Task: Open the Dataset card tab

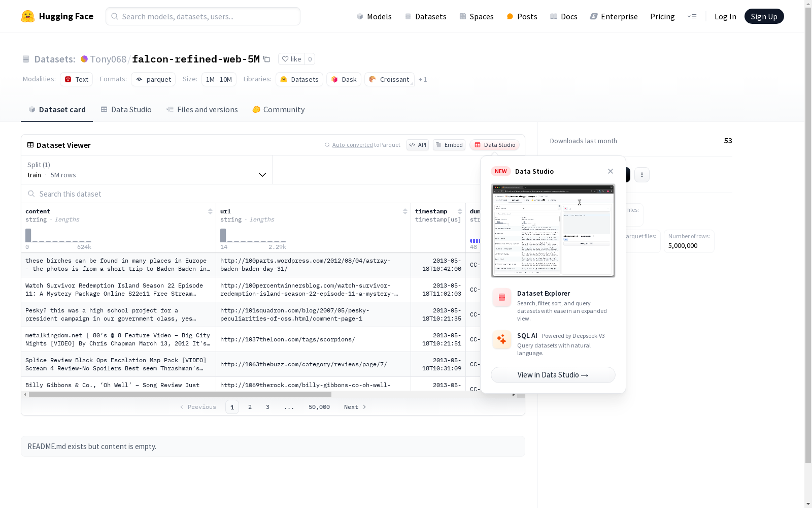Action: pos(57,110)
